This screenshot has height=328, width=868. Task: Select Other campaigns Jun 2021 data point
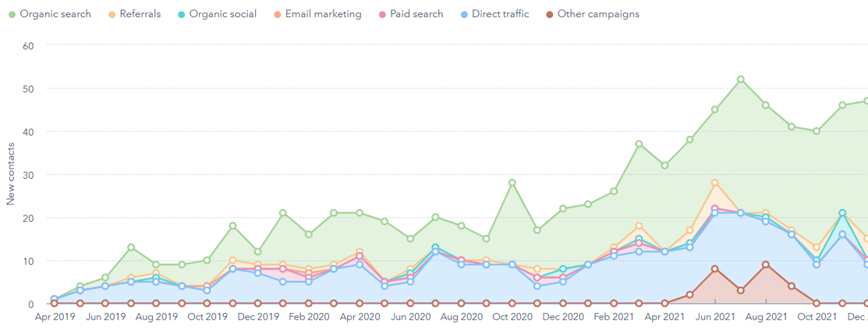click(714, 269)
